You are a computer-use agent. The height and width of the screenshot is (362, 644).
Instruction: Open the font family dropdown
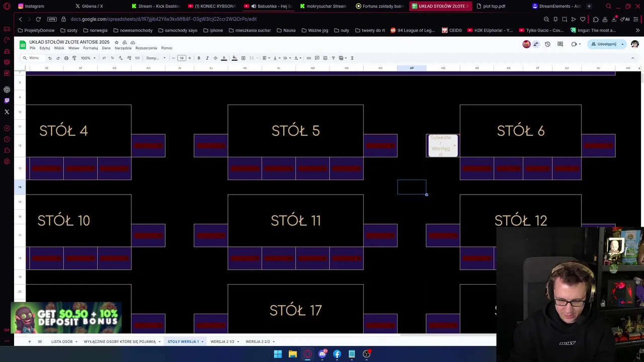coord(156,58)
